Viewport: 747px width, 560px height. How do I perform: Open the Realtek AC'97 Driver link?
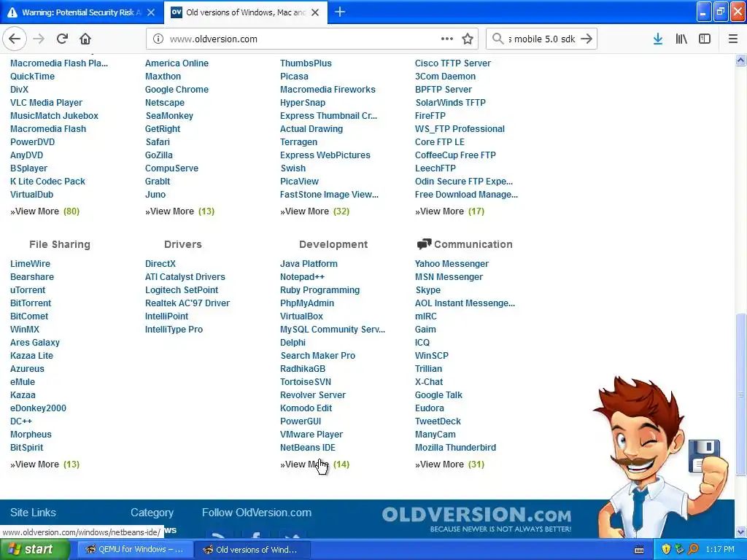[x=187, y=303]
